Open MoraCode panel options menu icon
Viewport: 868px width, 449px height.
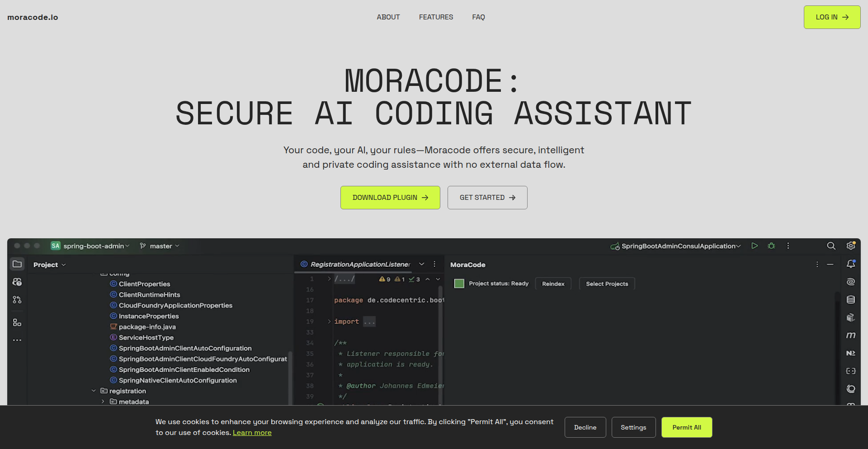coord(817,265)
